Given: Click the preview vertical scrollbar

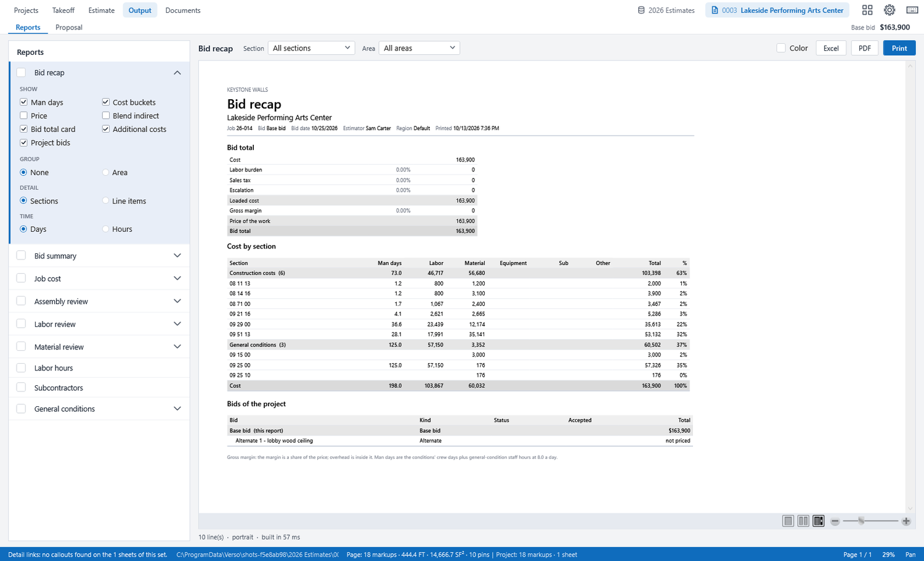Looking at the screenshot, I should [x=910, y=287].
